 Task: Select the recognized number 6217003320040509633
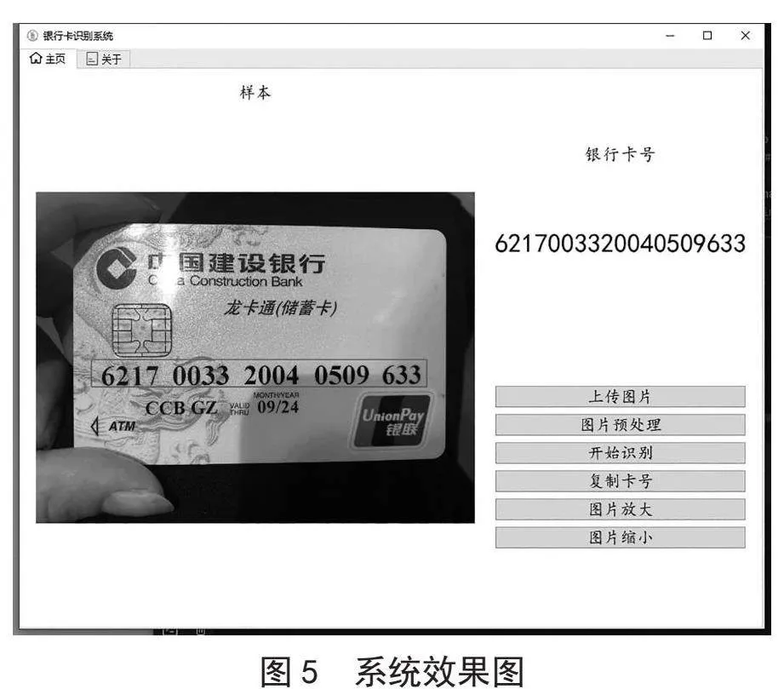[x=620, y=244]
